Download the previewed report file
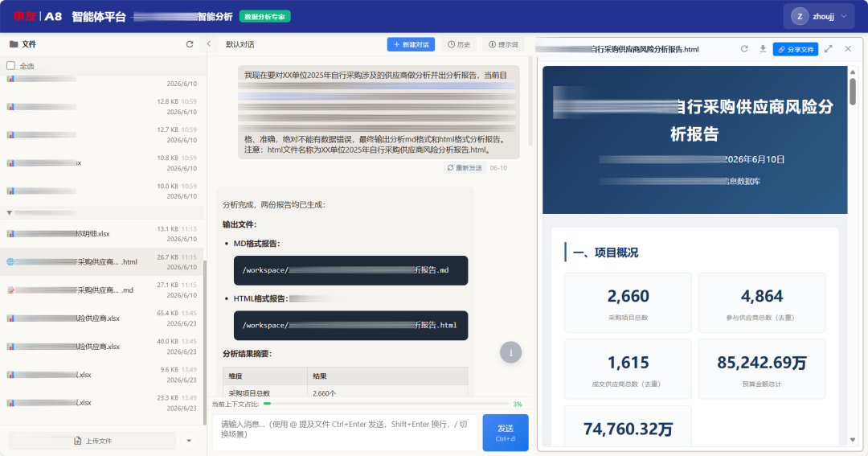 pos(763,49)
